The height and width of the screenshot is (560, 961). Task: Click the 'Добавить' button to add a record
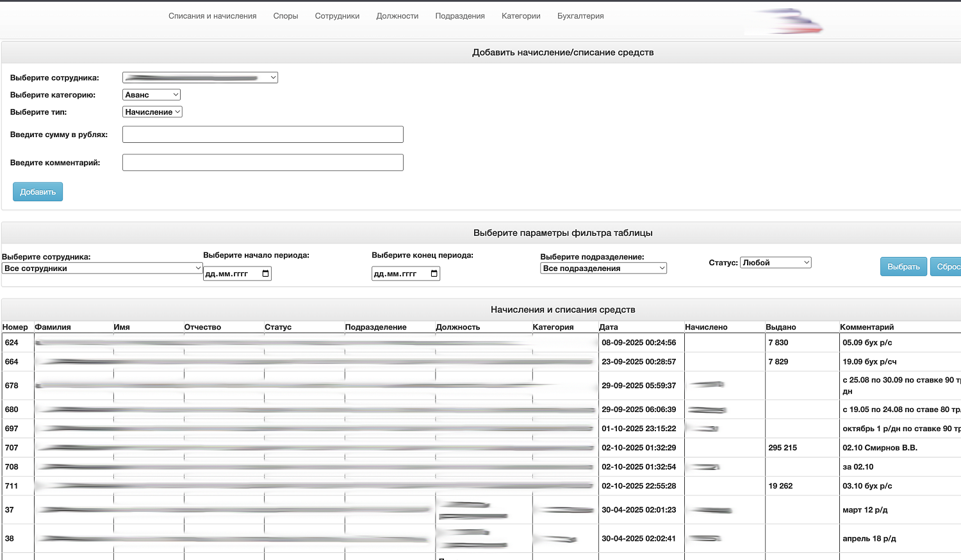[x=37, y=191]
